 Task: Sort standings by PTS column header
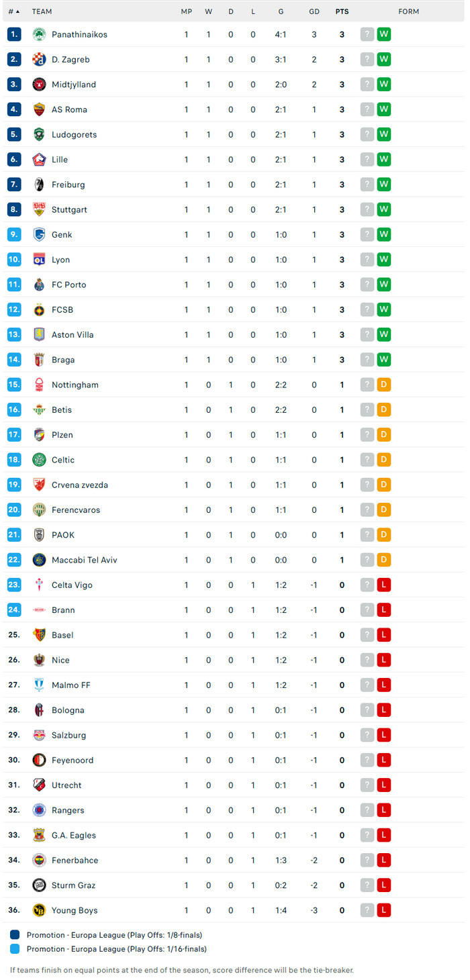[342, 11]
